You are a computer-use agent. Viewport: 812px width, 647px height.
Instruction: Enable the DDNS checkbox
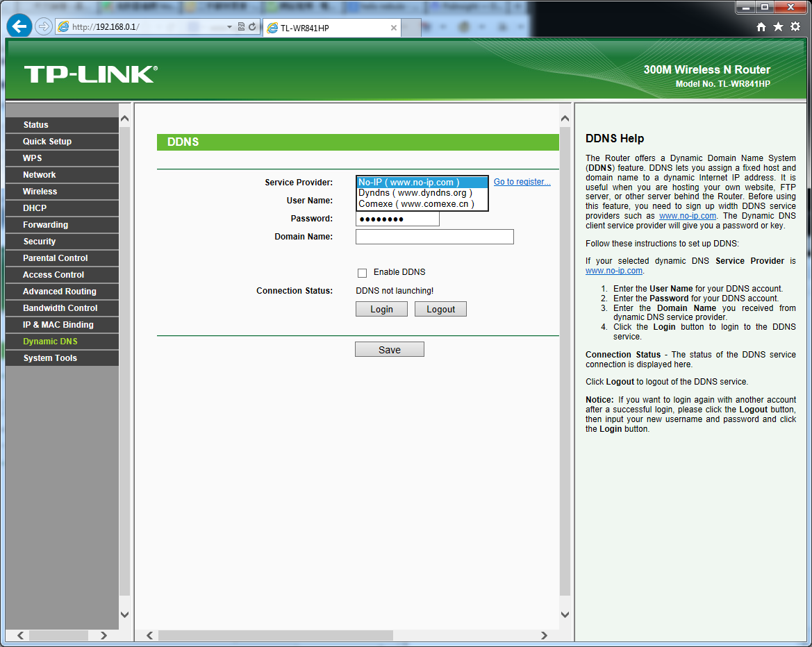362,273
